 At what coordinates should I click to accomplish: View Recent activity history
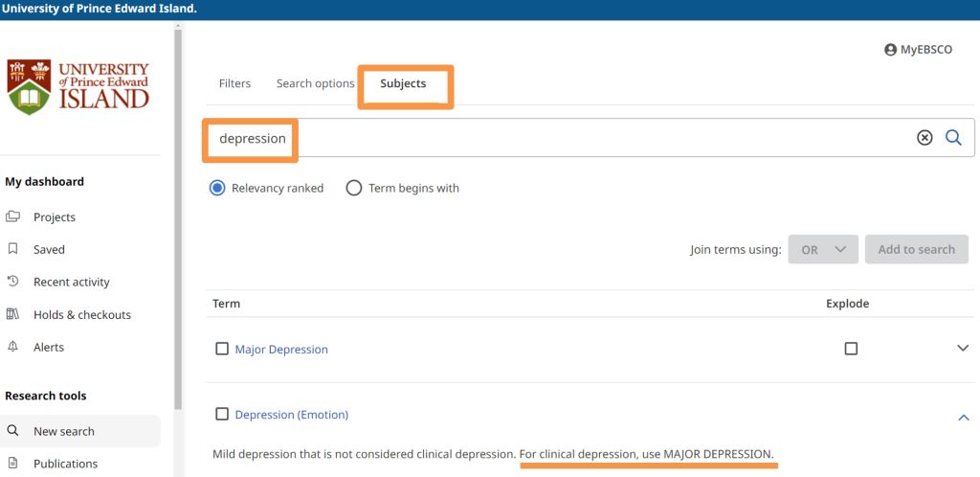point(71,283)
